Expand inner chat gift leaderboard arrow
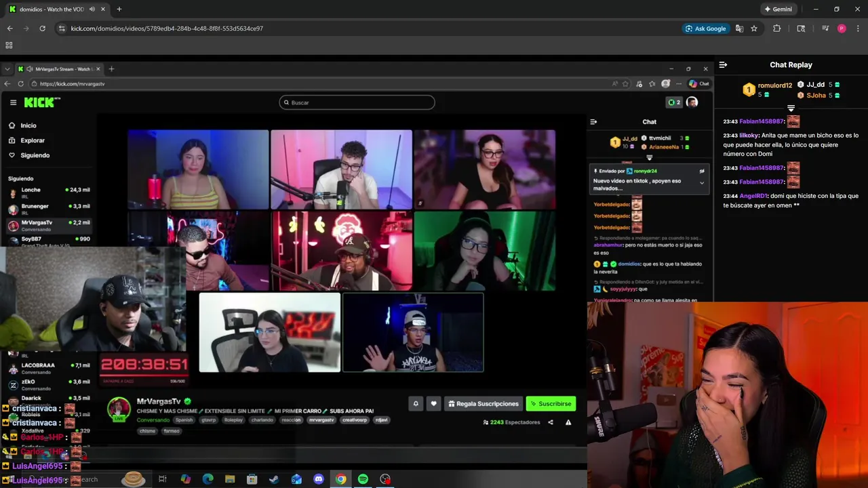The image size is (868, 488). pos(649,158)
